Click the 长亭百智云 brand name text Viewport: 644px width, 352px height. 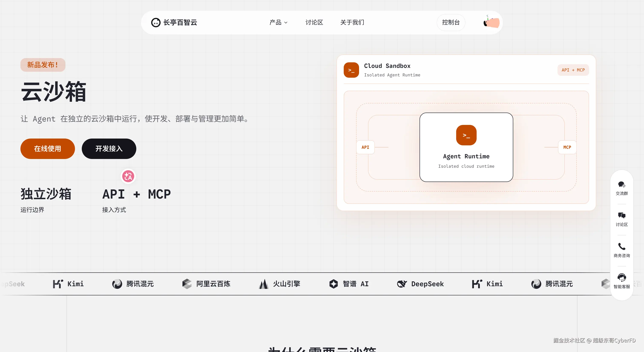pos(180,23)
